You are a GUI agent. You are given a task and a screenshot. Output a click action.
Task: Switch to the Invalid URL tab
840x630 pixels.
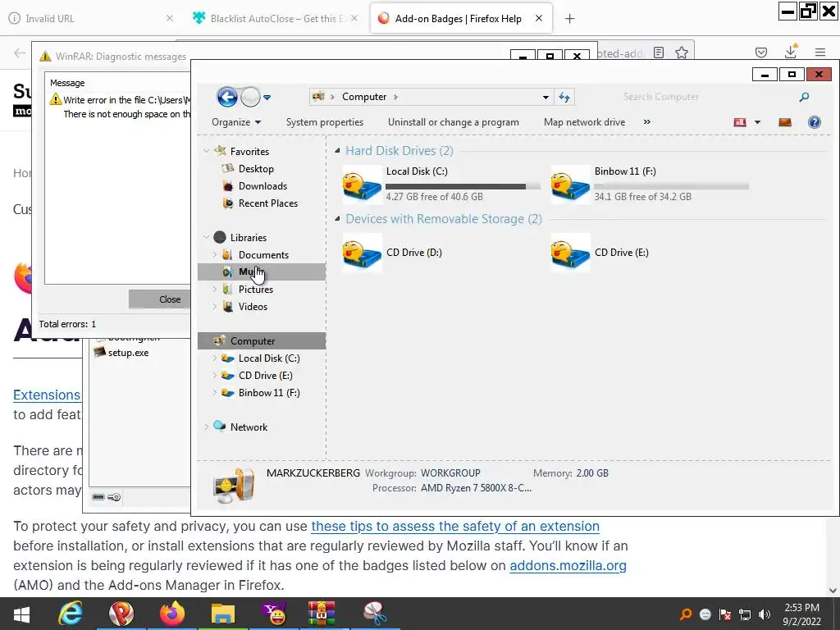(91, 18)
